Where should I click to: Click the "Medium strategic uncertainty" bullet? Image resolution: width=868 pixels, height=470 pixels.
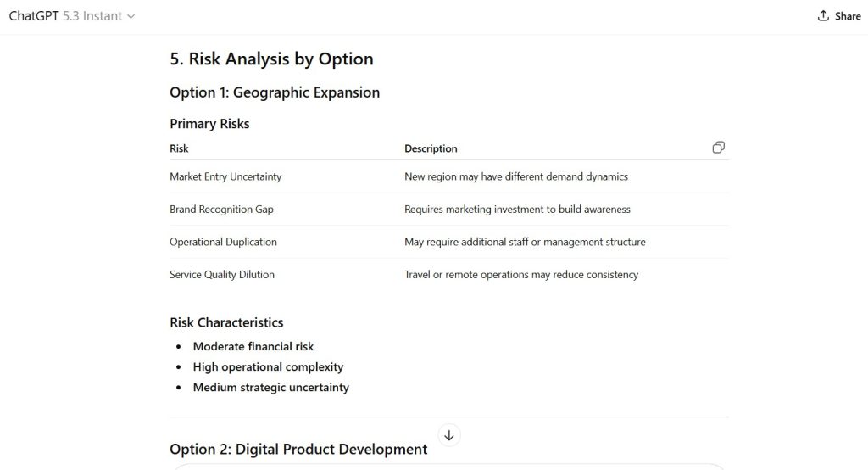(270, 387)
